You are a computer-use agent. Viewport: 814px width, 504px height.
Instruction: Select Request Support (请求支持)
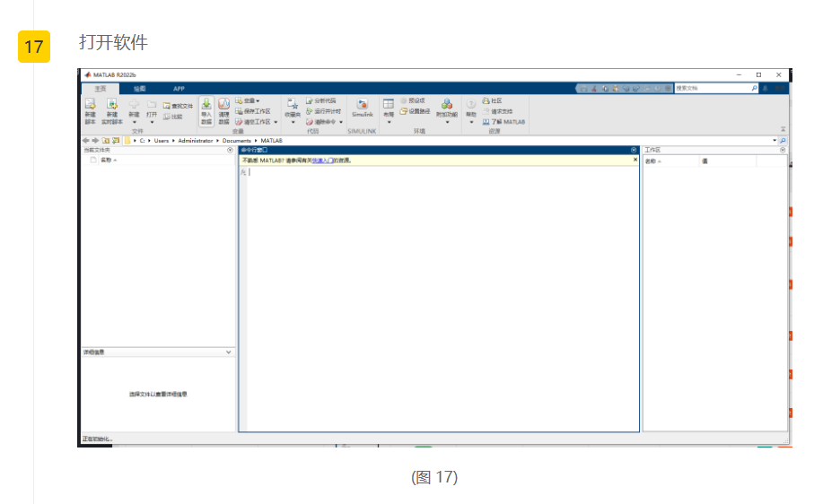[x=497, y=111]
